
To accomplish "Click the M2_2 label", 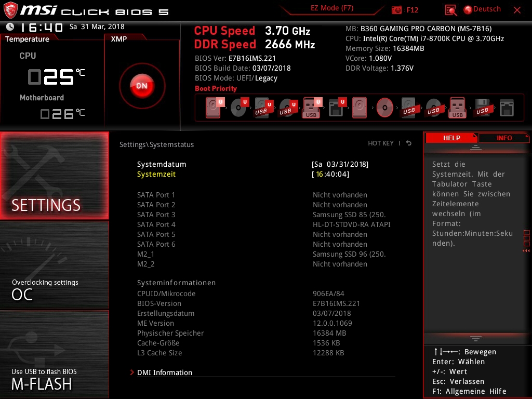I will point(145,264).
